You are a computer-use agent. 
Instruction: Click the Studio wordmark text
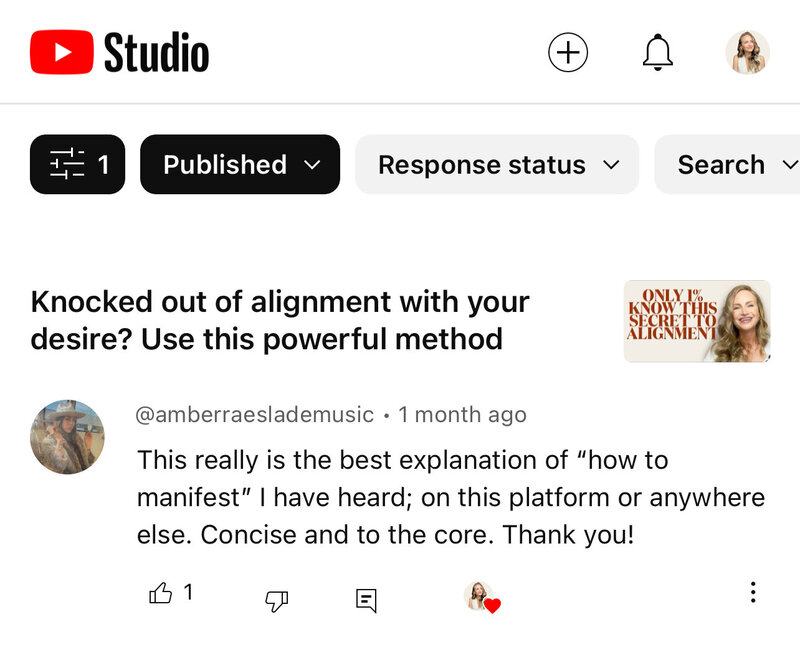[x=156, y=53]
